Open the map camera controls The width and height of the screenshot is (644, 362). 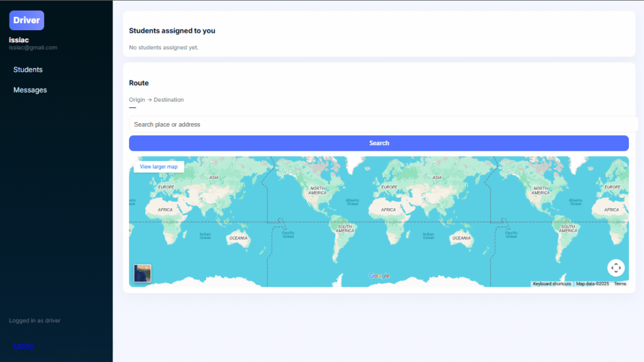(x=616, y=268)
